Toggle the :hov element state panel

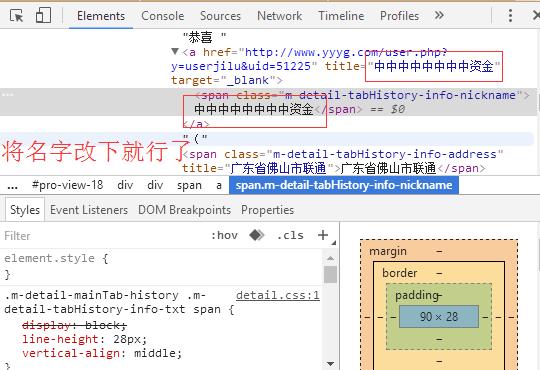[x=224, y=235]
